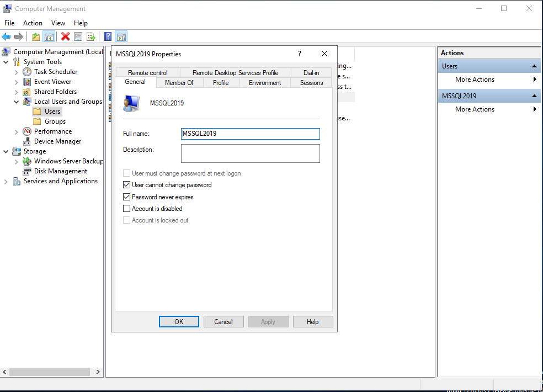
Task: Click the Task Scheduler clock icon
Action: pyautogui.click(x=27, y=72)
